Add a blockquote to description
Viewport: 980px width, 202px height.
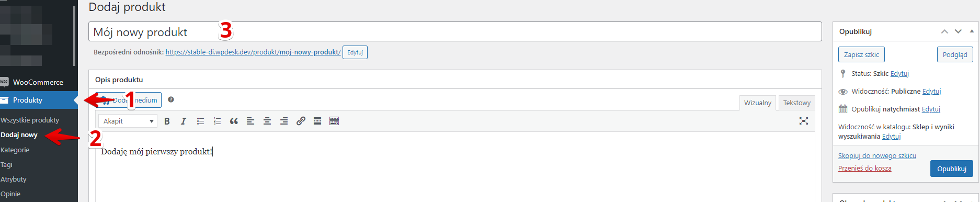234,121
